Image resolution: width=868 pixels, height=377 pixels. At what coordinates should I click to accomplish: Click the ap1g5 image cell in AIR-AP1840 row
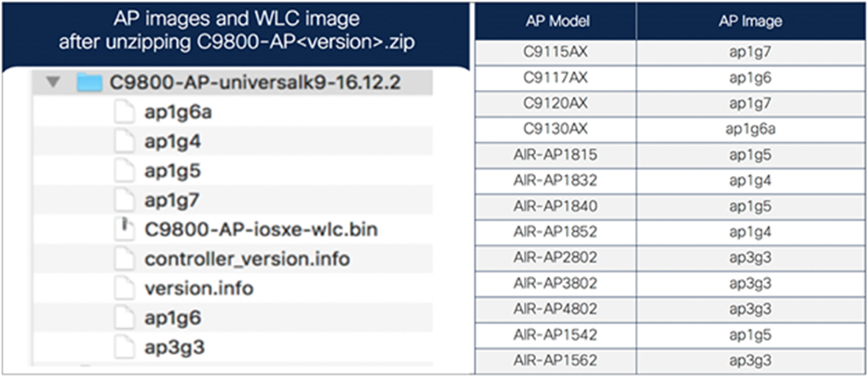point(750,206)
